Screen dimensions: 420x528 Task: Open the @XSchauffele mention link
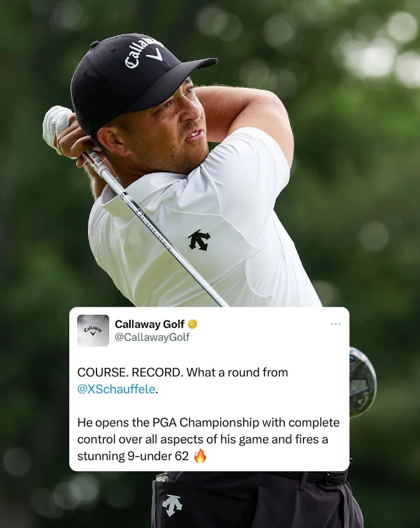point(117,389)
